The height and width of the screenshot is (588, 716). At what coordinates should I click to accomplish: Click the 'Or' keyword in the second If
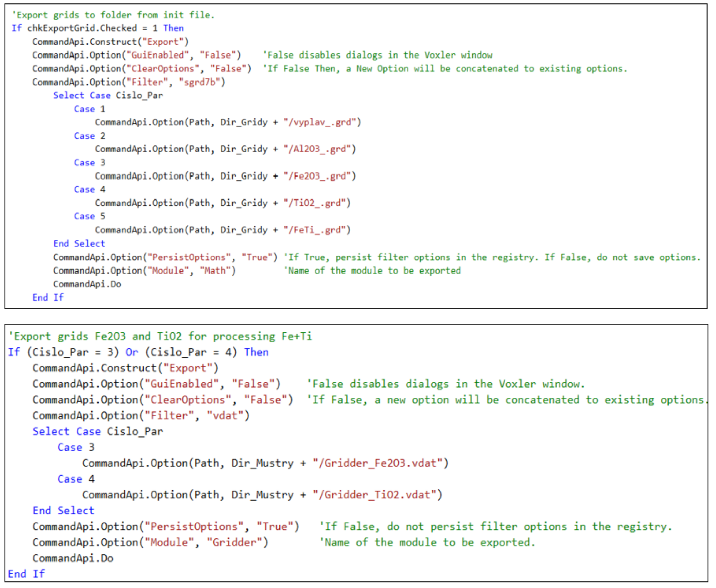pos(132,352)
